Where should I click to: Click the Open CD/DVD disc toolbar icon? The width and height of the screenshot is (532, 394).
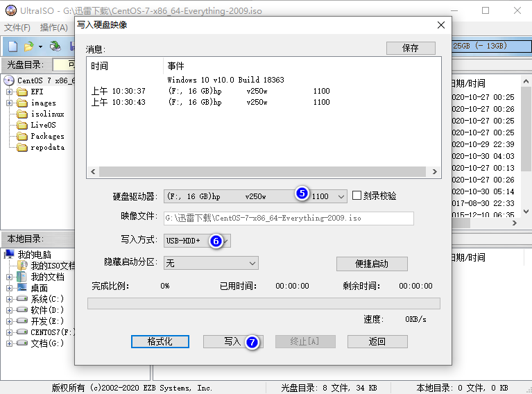click(55, 46)
